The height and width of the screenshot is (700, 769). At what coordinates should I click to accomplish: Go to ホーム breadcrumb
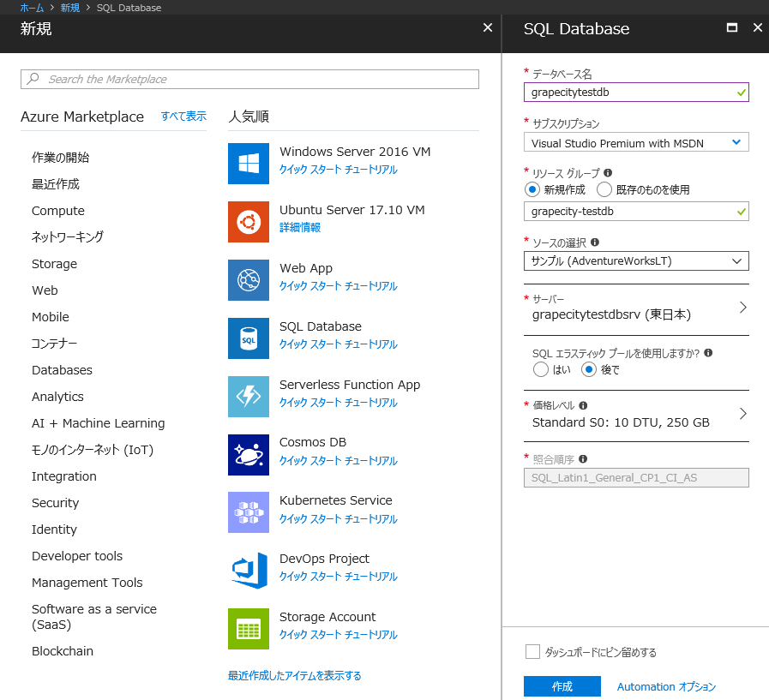pyautogui.click(x=32, y=8)
